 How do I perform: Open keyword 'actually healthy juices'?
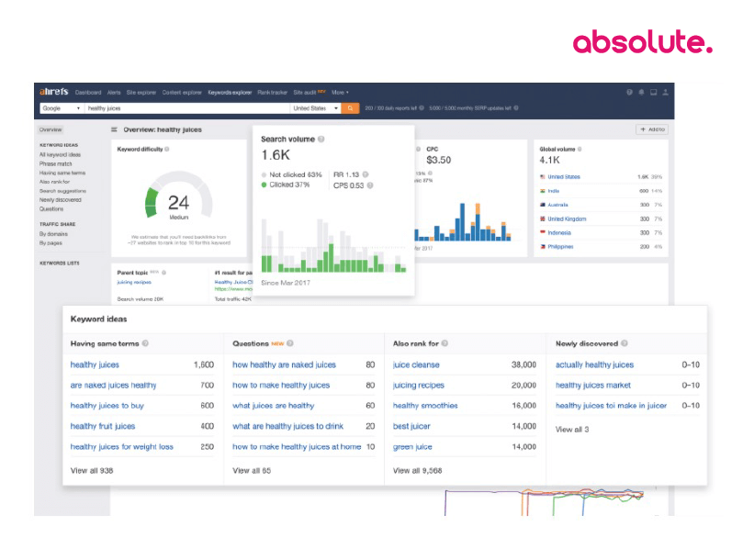[595, 364]
